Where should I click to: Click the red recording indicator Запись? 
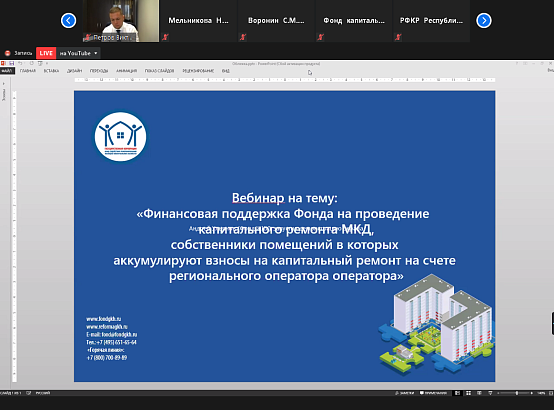point(18,53)
